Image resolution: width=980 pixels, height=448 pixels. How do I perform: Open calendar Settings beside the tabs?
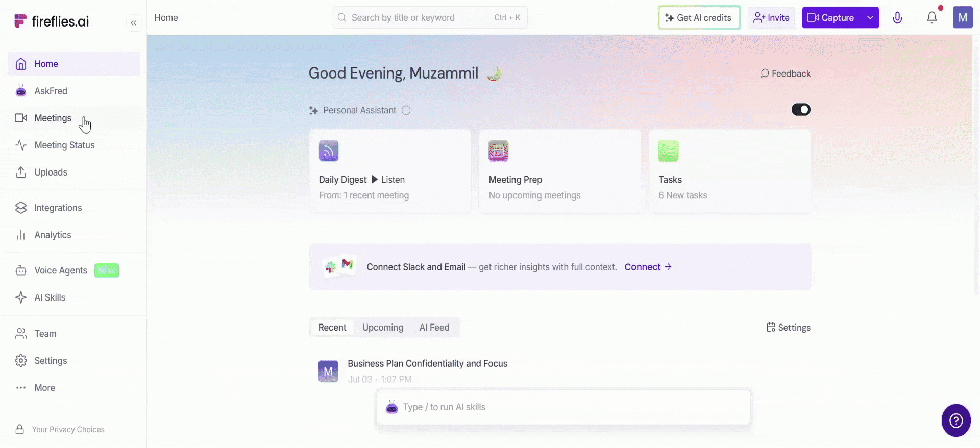(x=789, y=328)
